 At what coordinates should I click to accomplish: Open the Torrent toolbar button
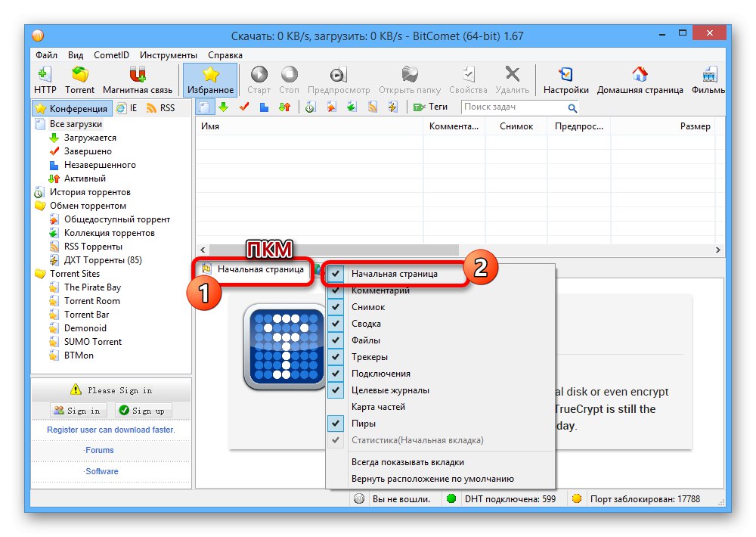(79, 80)
